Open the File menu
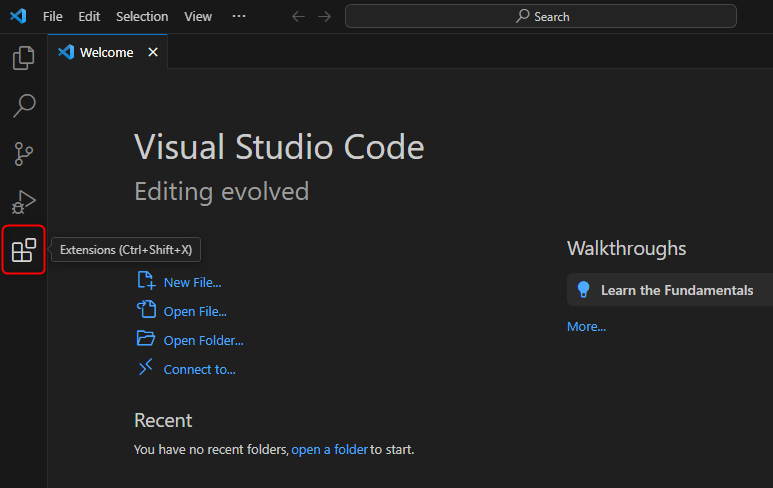Image resolution: width=773 pixels, height=488 pixels. (x=52, y=17)
